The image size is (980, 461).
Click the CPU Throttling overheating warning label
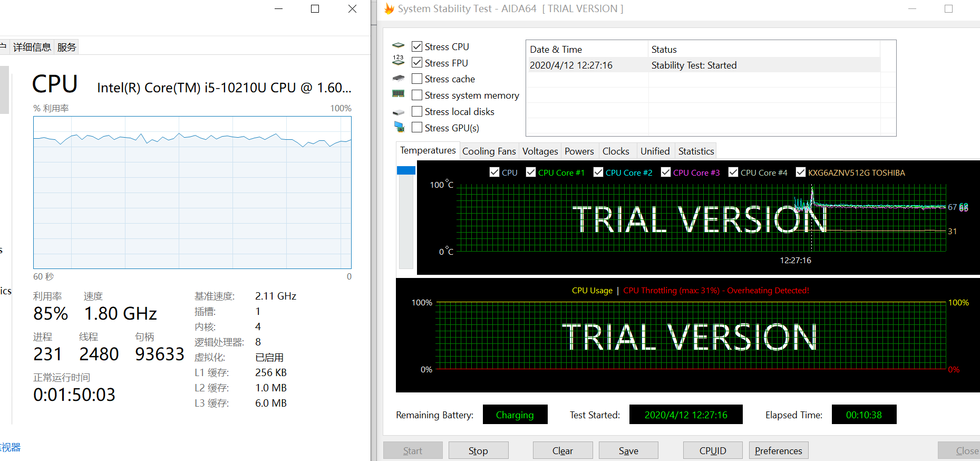pyautogui.click(x=716, y=290)
